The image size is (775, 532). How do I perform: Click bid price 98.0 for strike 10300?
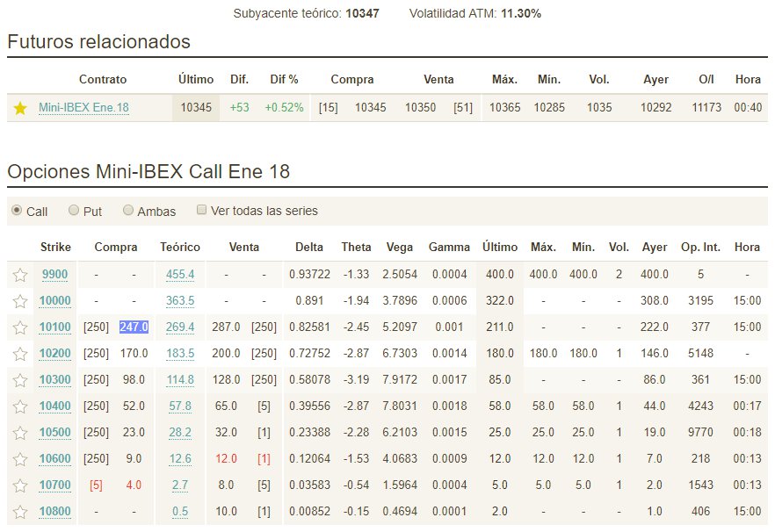[x=134, y=379]
